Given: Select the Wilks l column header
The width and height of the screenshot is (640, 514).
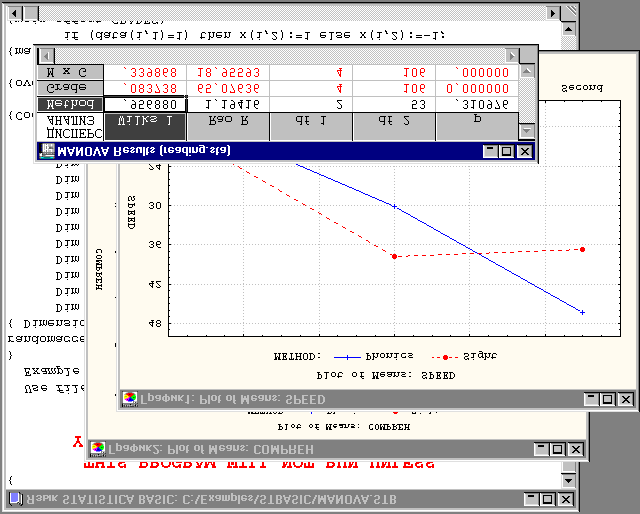Looking at the screenshot, I should point(145,126).
